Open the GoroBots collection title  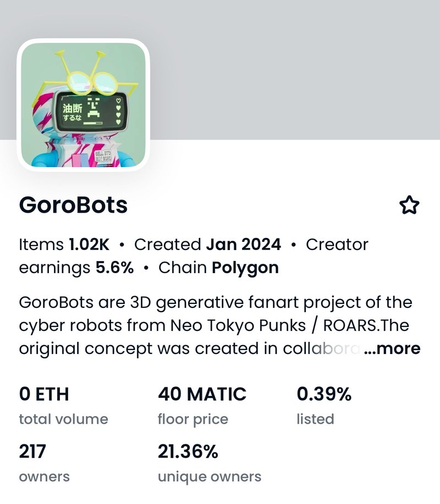tap(73, 206)
